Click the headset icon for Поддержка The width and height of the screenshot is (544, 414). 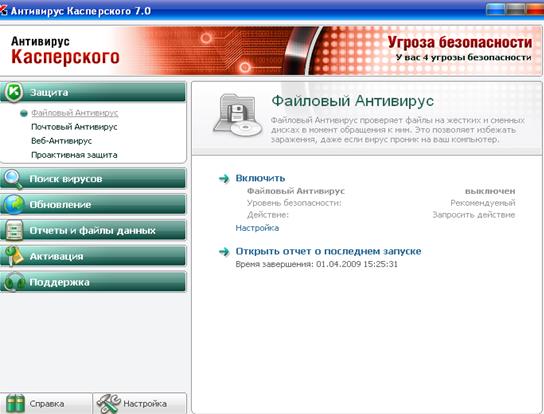[14, 282]
